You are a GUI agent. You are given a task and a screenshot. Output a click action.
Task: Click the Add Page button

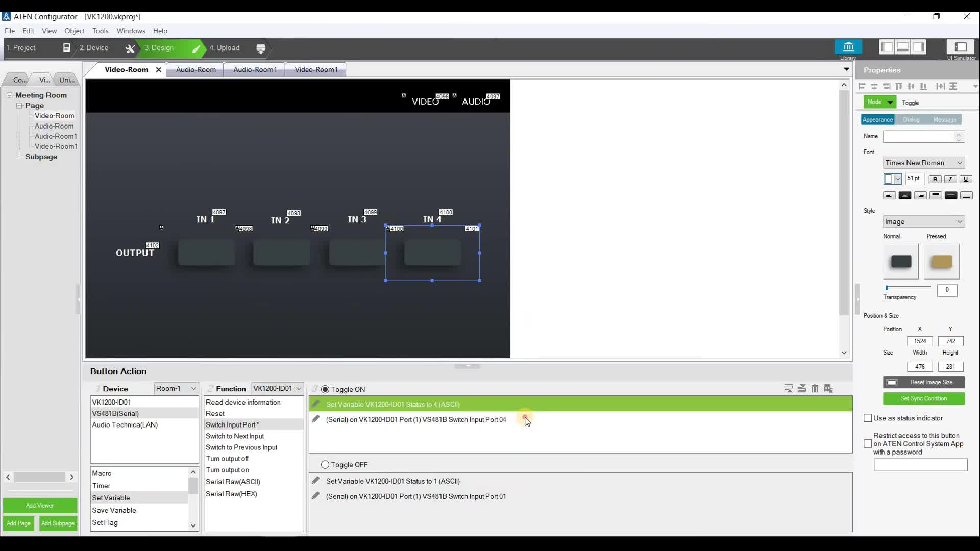pos(19,523)
